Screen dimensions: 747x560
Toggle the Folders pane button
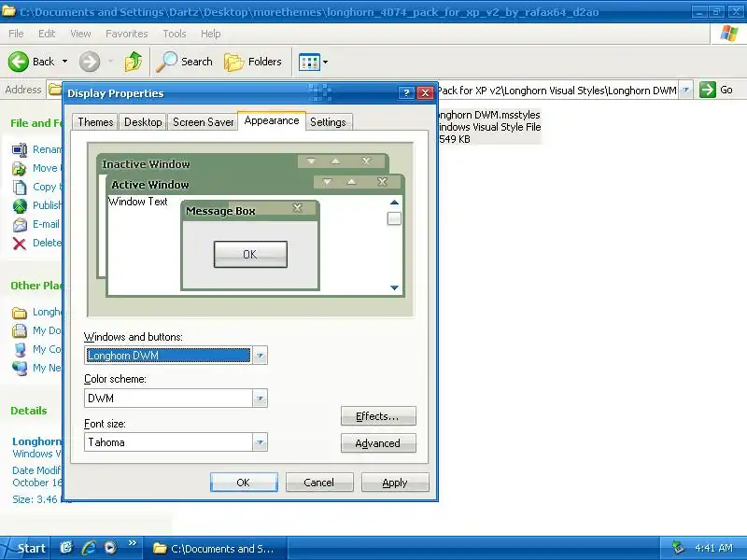point(253,62)
